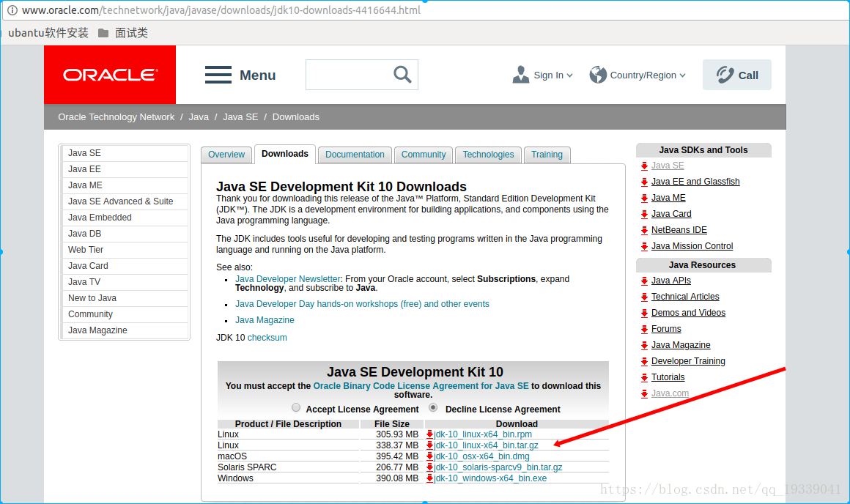This screenshot has width=850, height=504.
Task: Click Downloads breadcrumb link
Action: [x=296, y=117]
